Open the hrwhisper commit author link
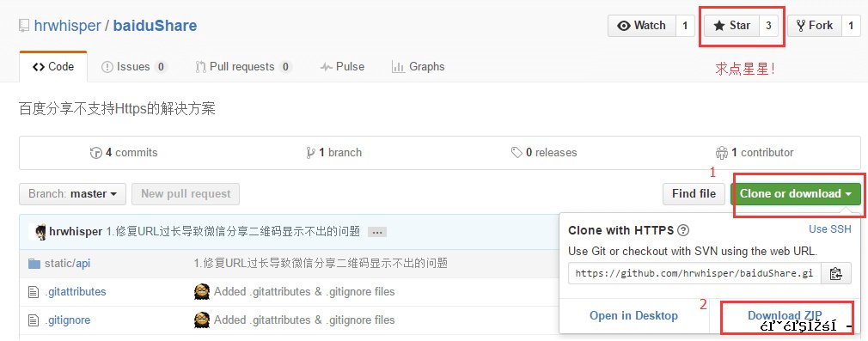 pyautogui.click(x=76, y=231)
